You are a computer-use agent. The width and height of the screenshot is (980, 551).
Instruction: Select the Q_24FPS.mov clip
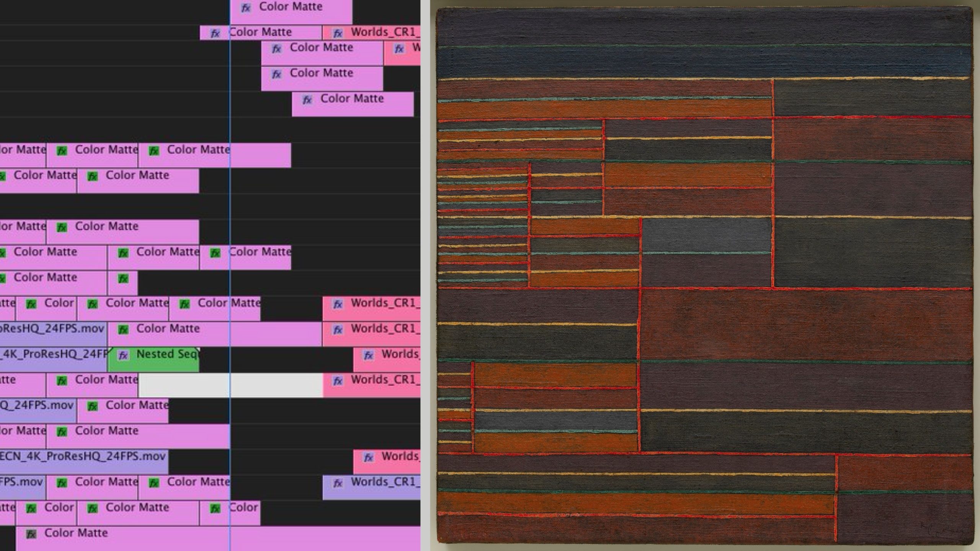[38, 411]
